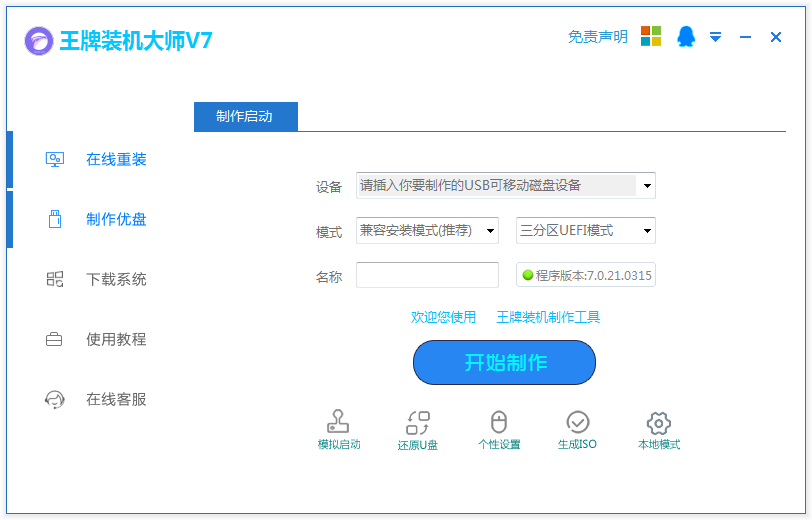Switch to the 制作启动 tab

[x=245, y=117]
